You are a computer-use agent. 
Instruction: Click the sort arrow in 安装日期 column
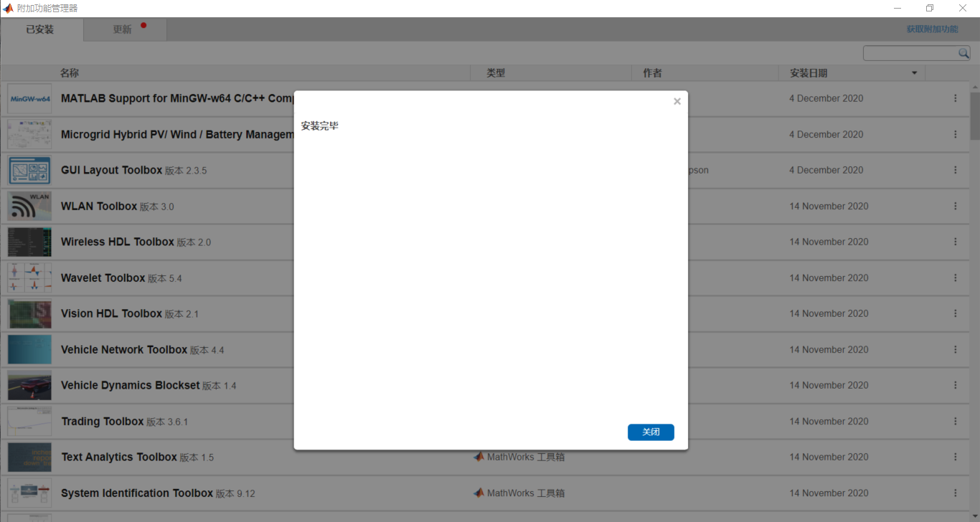(x=914, y=73)
